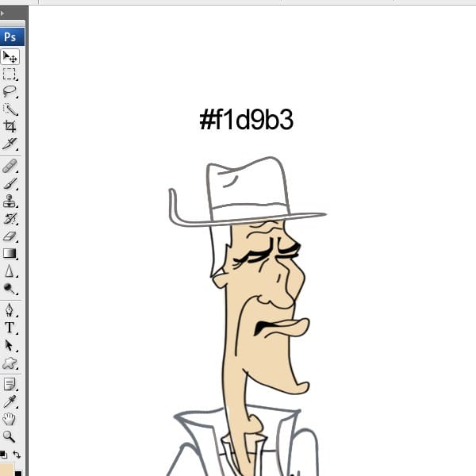Select the Hand tool

pos(9,419)
